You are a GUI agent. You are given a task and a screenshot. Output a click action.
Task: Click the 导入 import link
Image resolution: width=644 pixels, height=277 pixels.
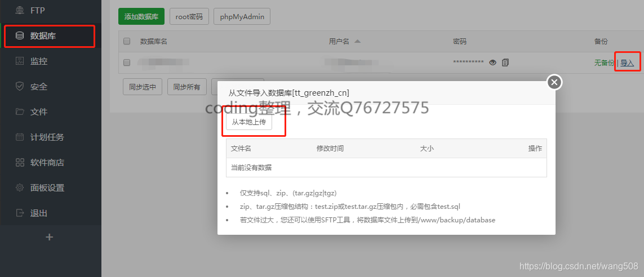point(627,63)
